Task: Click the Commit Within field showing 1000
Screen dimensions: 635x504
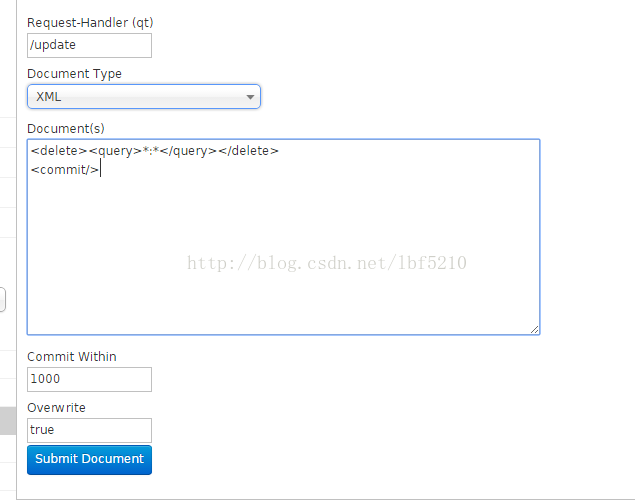Action: pyautogui.click(x=89, y=379)
